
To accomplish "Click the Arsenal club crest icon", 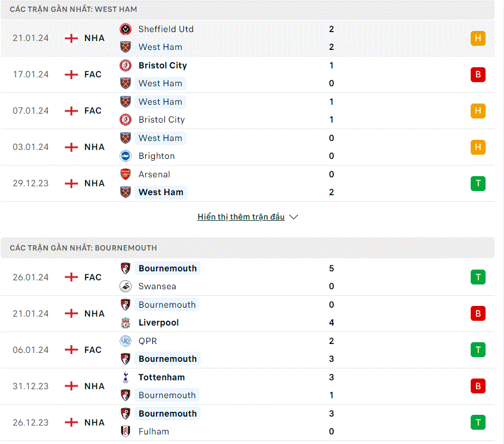I will 126,174.
